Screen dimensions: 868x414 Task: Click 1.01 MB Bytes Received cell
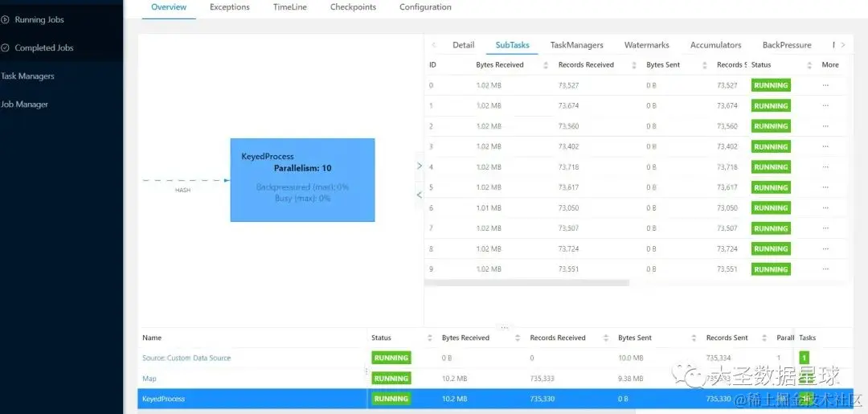tap(489, 208)
